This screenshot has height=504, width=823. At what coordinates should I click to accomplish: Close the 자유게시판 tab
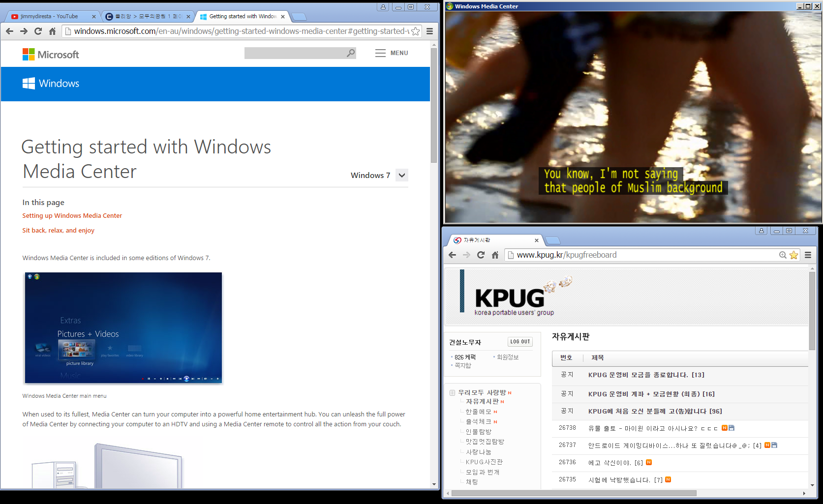[536, 240]
